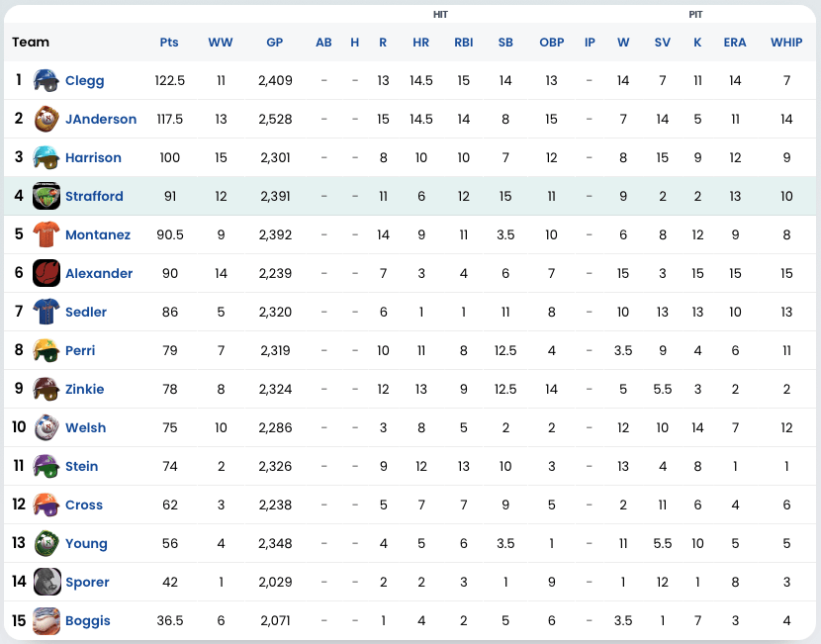Click Welsh's baseball team icon

click(46, 427)
